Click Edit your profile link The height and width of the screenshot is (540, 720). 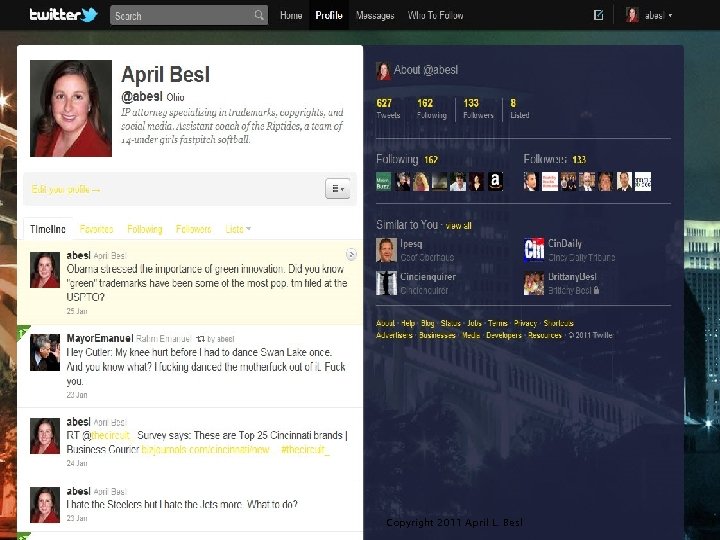point(66,189)
